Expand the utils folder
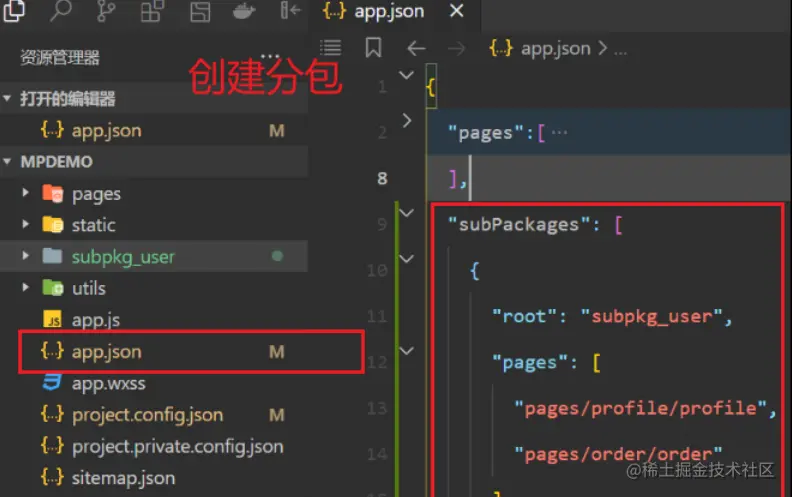Screen dimensions: 792x497 point(25,287)
